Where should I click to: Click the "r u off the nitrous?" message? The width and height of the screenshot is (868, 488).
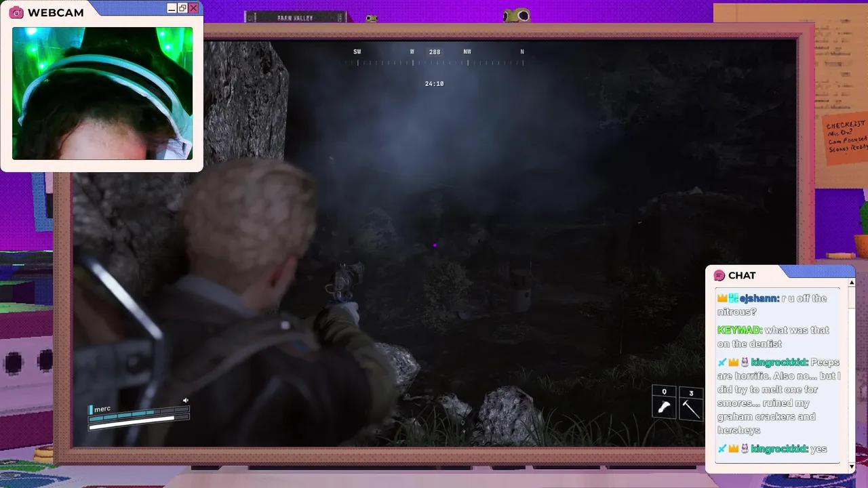coord(772,305)
